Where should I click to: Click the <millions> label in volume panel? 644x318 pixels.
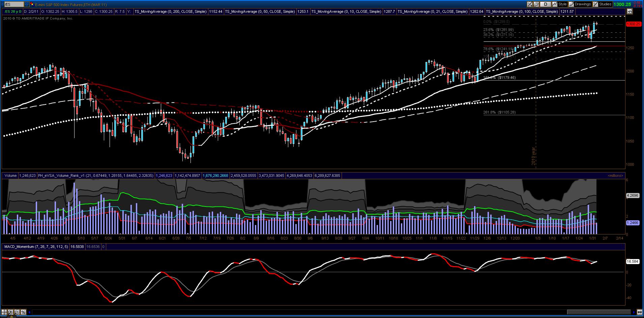tap(615, 176)
